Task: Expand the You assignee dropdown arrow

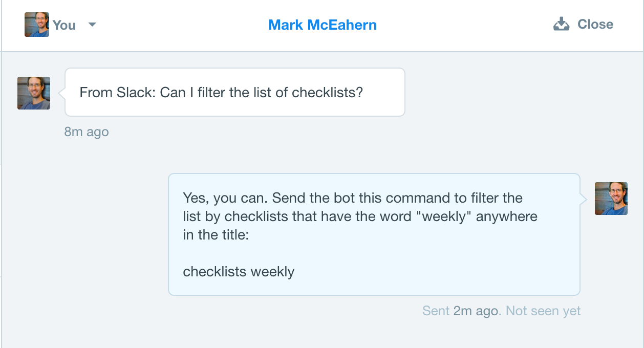Action: point(92,24)
